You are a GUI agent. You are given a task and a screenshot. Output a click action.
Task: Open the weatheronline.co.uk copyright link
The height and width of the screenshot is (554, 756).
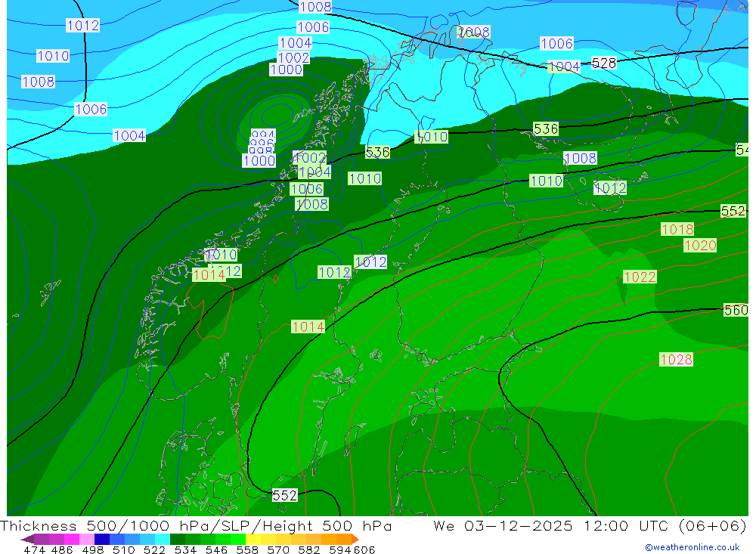(692, 547)
